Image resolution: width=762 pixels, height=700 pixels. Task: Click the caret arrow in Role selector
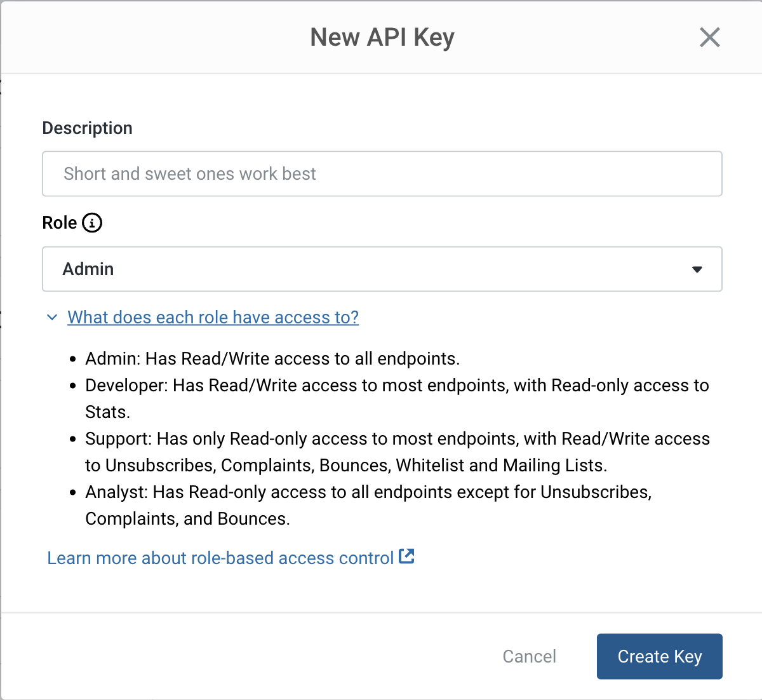(697, 269)
